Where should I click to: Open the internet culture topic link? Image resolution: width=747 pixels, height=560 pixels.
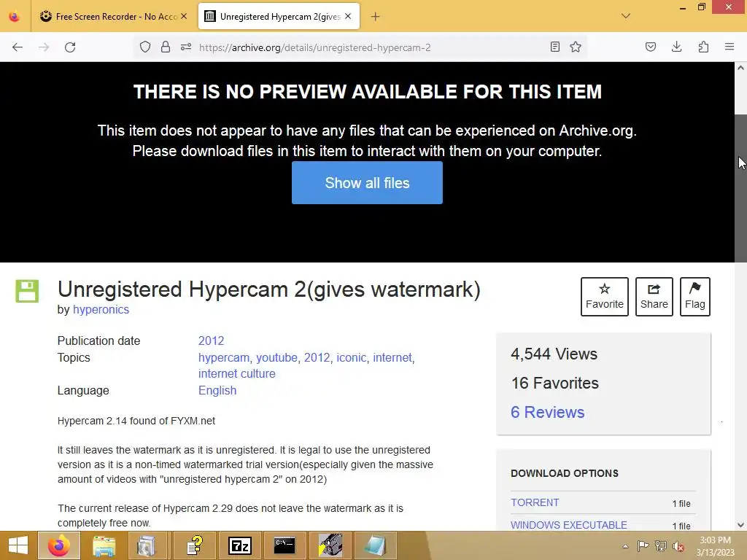(x=237, y=374)
